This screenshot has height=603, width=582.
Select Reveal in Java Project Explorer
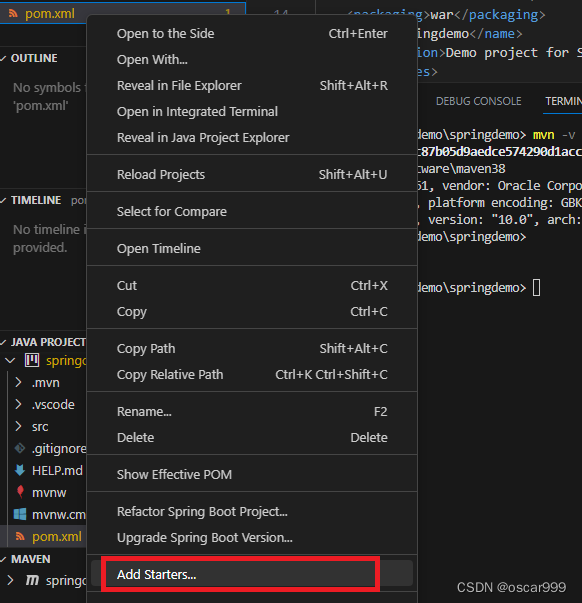click(252, 138)
